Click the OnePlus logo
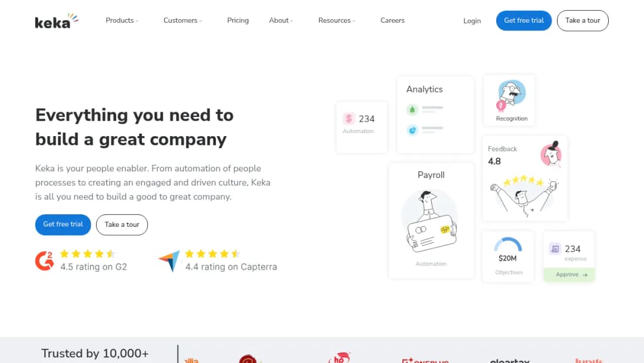 pyautogui.click(x=425, y=360)
